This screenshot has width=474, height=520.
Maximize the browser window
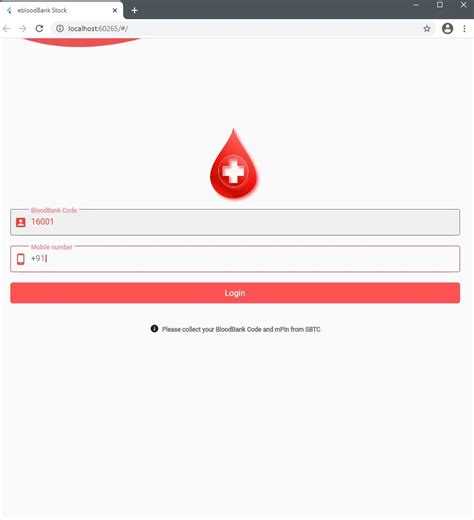[x=440, y=5]
